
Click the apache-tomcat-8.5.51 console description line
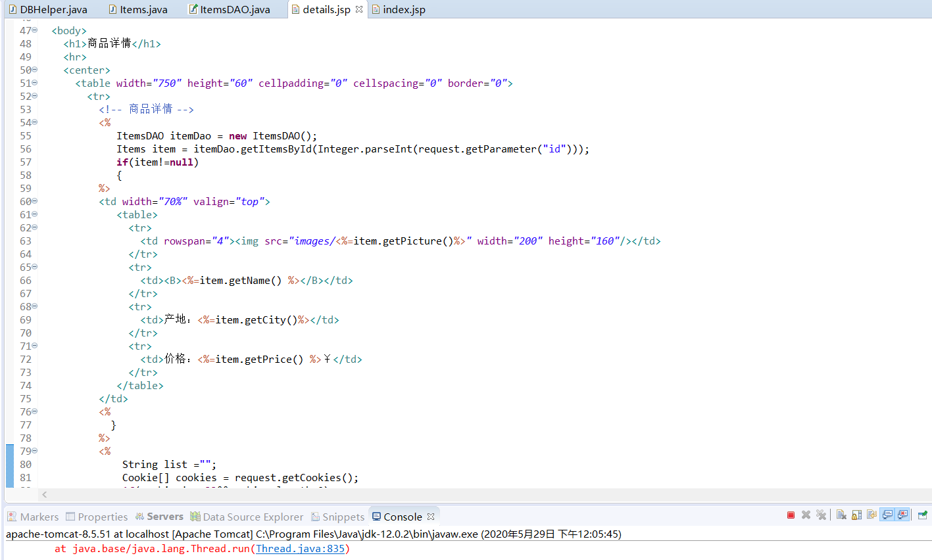pyautogui.click(x=314, y=534)
